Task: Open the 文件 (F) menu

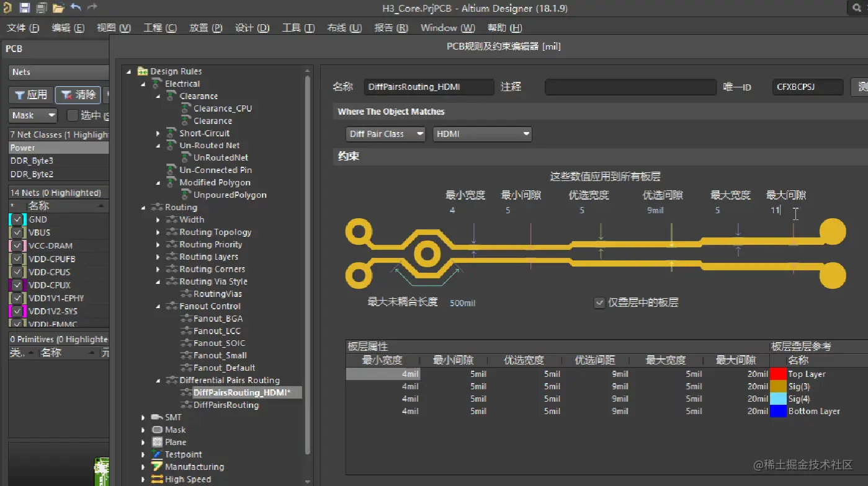Action: point(23,28)
